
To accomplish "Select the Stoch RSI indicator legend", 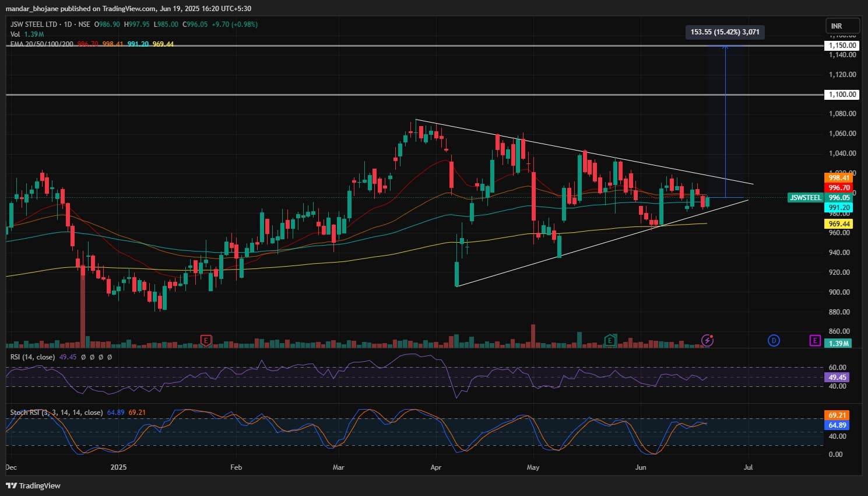I will (x=57, y=413).
